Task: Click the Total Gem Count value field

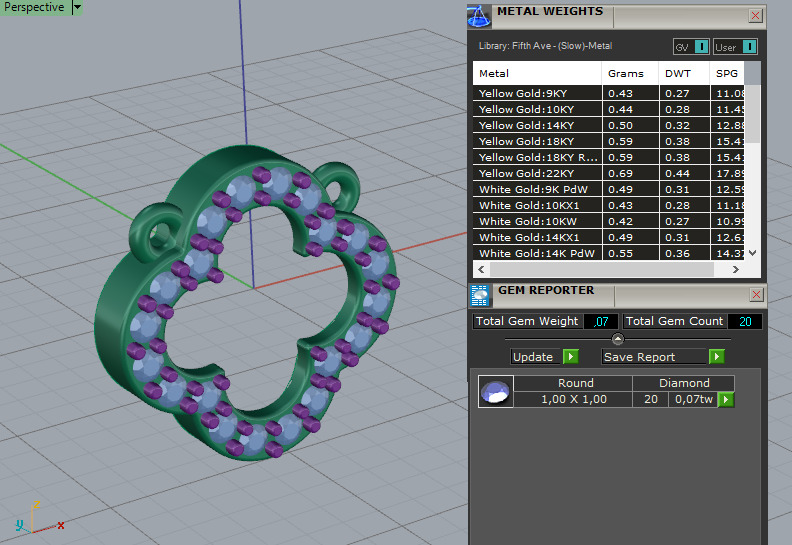Action: tap(745, 322)
